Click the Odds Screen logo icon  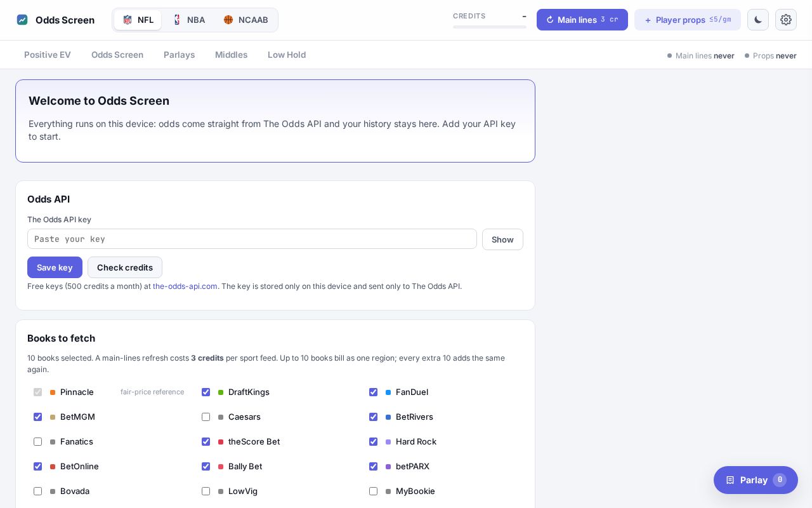(22, 20)
